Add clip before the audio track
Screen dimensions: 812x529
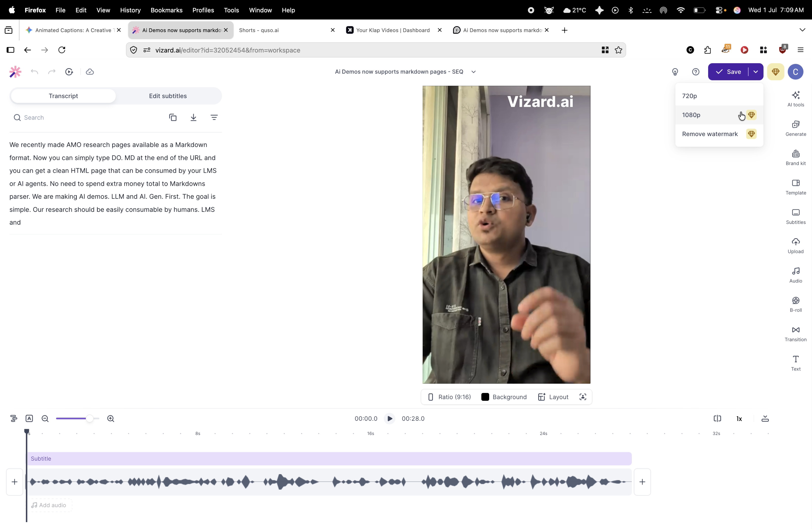tap(14, 482)
